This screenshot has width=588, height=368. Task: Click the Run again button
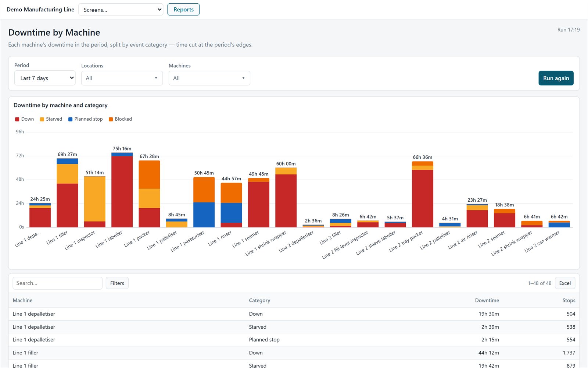pyautogui.click(x=556, y=78)
